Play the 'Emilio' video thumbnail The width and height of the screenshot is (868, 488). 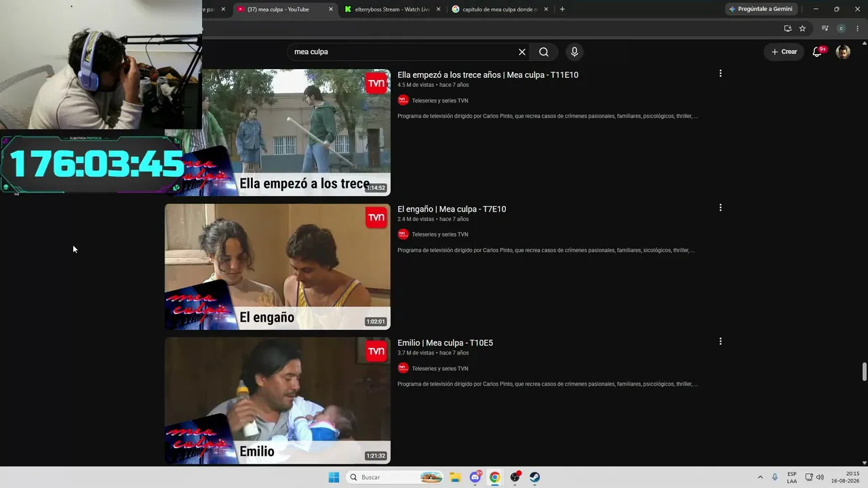[x=277, y=401]
